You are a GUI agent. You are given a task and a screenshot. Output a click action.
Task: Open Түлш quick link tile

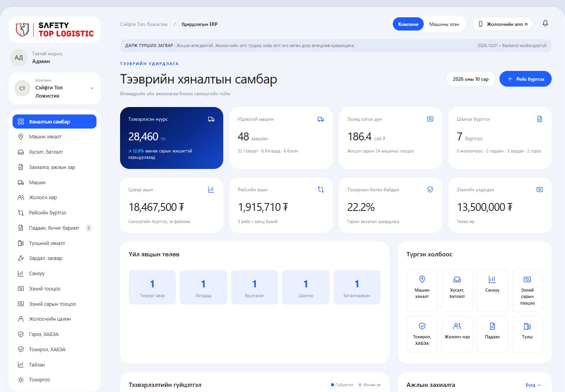click(x=527, y=334)
